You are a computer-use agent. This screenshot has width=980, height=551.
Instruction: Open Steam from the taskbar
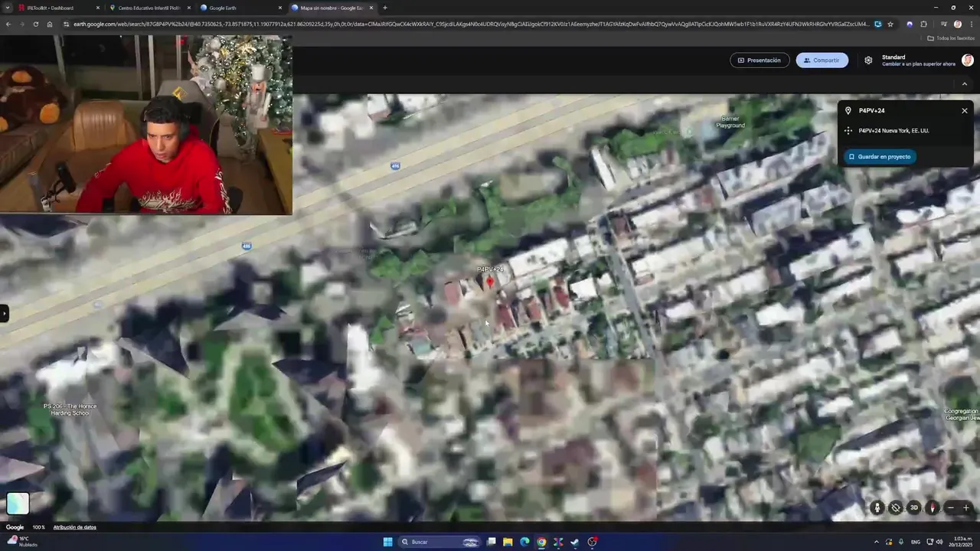(575, 542)
